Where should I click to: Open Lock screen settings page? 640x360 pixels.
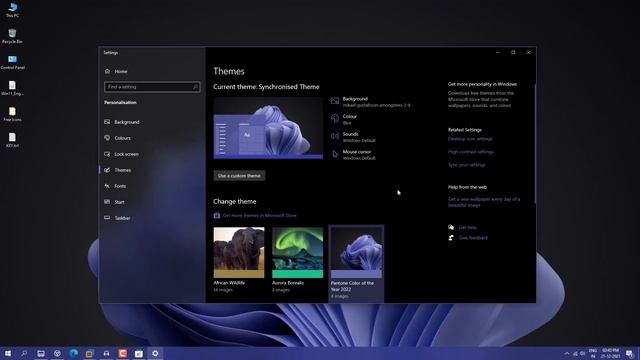[x=121, y=154]
